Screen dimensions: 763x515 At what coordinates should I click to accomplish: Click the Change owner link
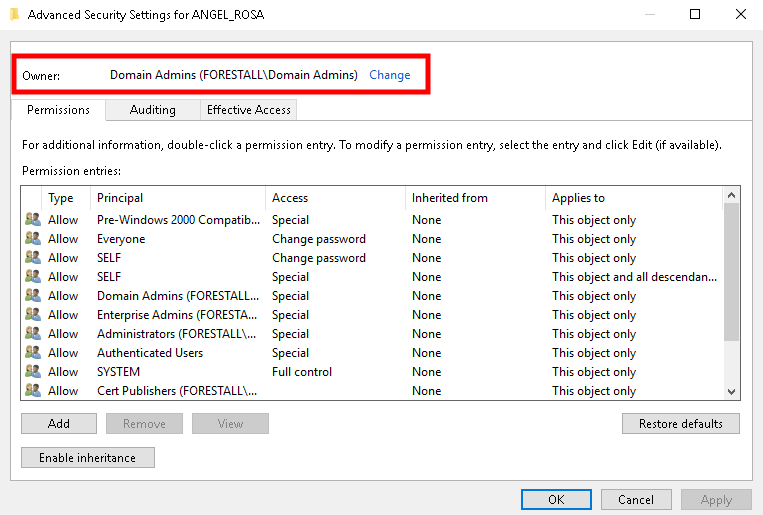[389, 75]
